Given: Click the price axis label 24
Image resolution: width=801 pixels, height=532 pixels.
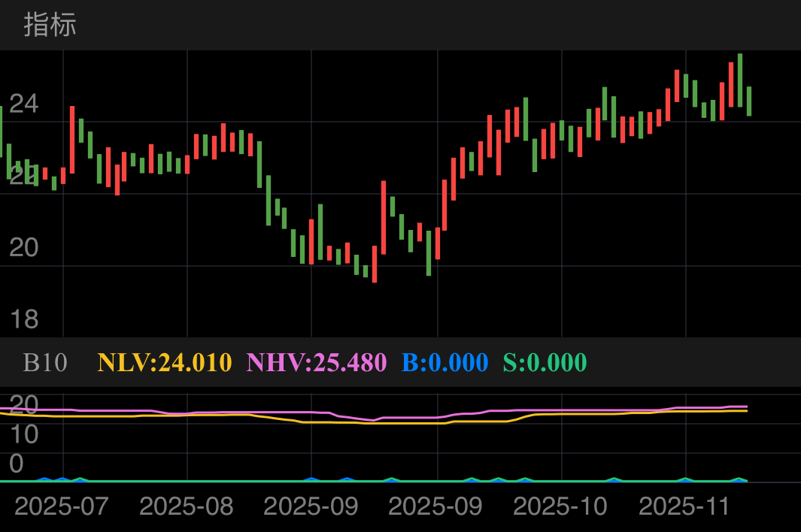Looking at the screenshot, I should [x=23, y=104].
